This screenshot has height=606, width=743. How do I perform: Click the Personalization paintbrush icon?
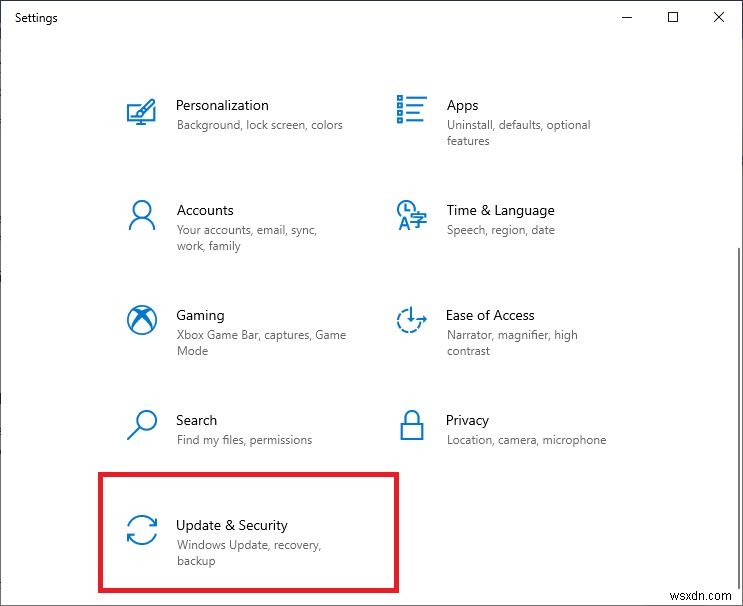point(142,109)
